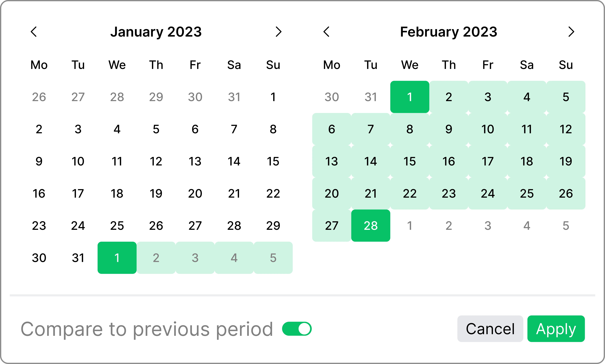Click the Cancel button
605x364 pixels.
[490, 329]
